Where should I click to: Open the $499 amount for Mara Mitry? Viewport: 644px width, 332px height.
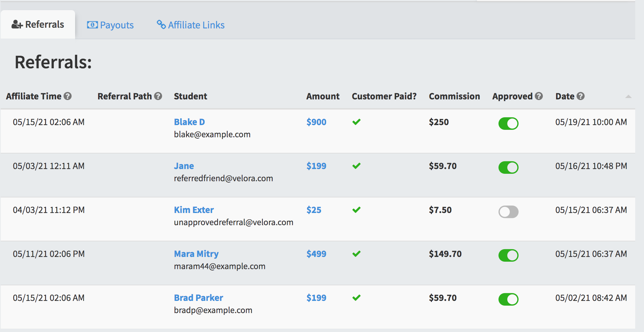(316, 254)
